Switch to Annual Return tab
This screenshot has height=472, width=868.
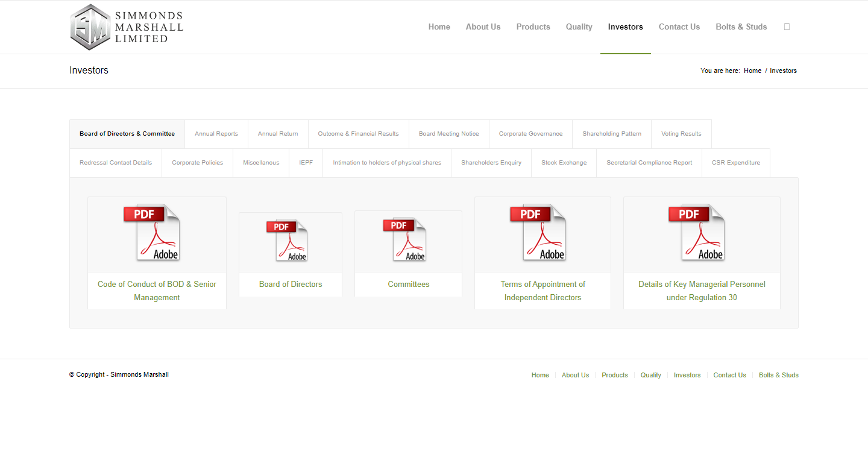coord(278,134)
